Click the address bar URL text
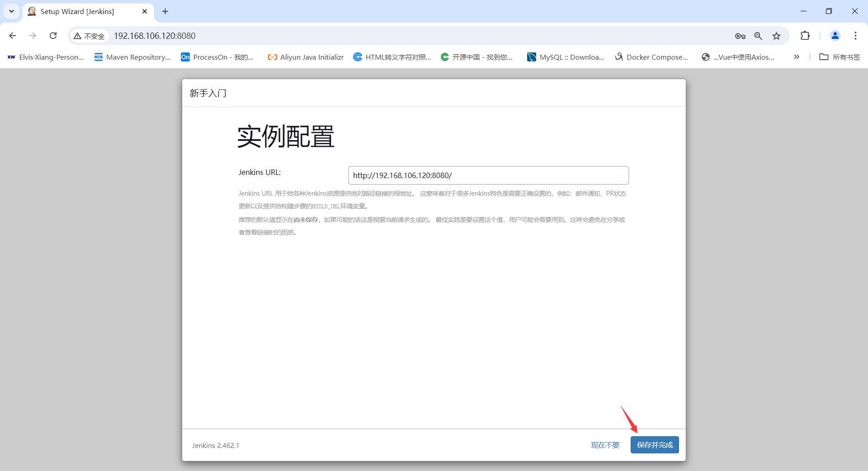Viewport: 868px width, 471px height. [x=155, y=36]
